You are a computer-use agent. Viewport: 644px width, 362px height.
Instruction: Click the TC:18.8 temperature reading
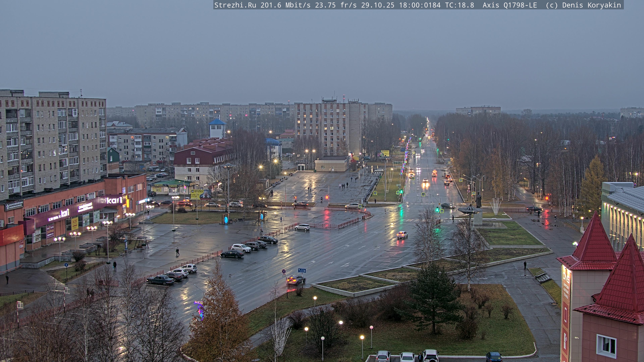460,5
